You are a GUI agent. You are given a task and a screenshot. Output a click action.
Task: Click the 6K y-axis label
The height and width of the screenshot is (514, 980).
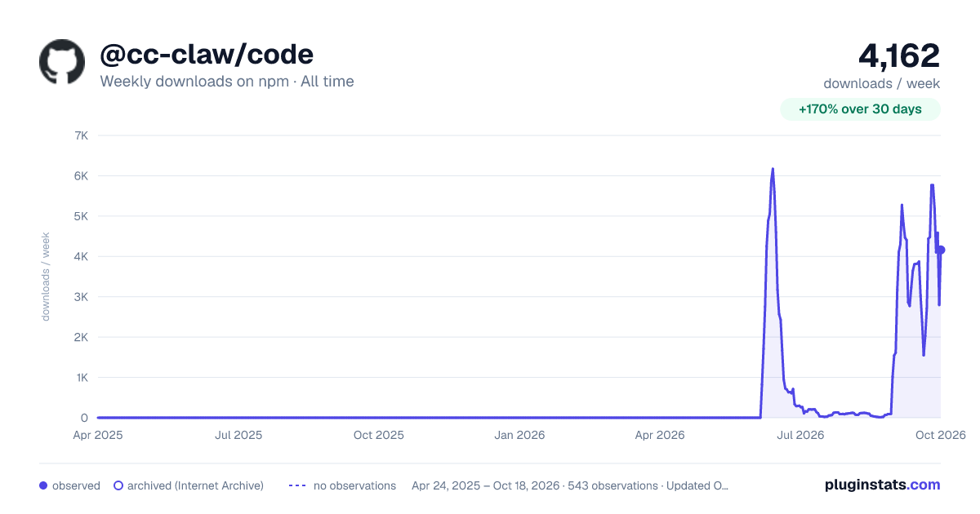coord(81,176)
